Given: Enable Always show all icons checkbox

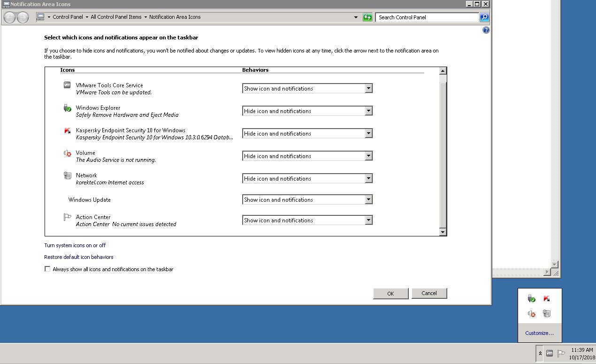Looking at the screenshot, I should point(47,269).
